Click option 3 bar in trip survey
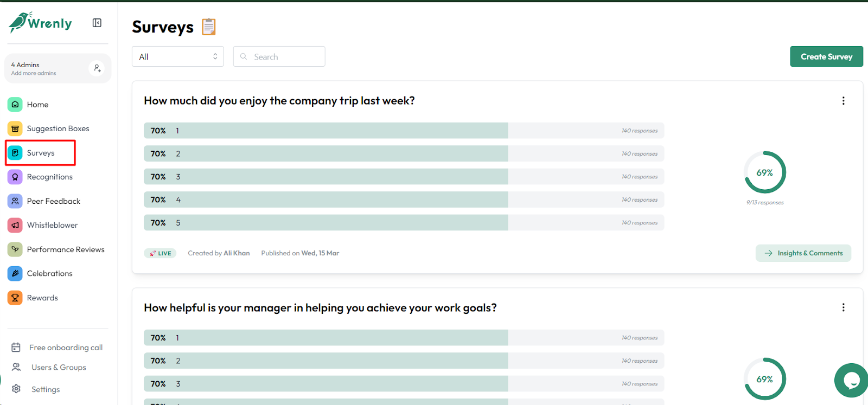The width and height of the screenshot is (868, 405). click(x=404, y=177)
